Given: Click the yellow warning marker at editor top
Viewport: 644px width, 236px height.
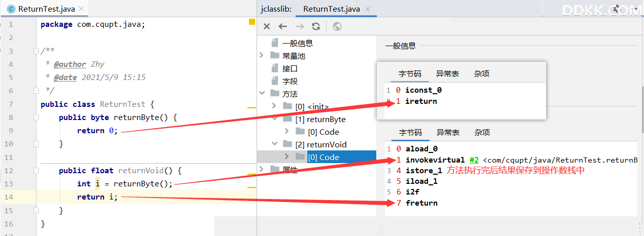Looking at the screenshot, I should 252,22.
